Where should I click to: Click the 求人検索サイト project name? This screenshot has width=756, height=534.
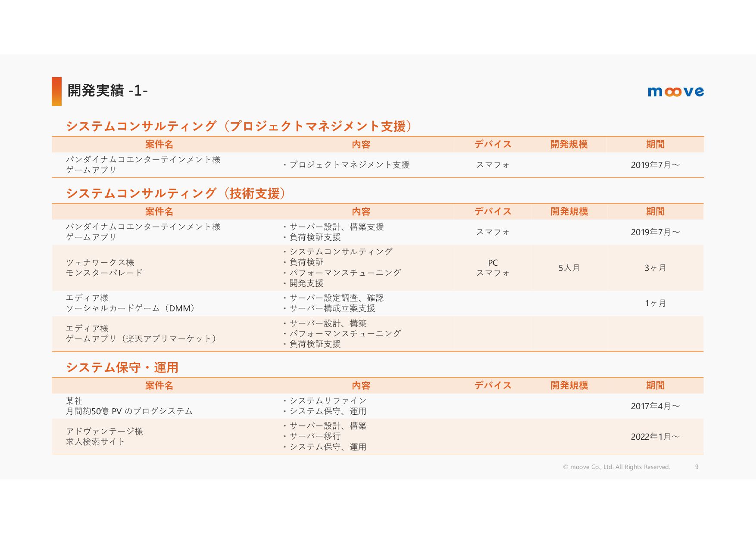coord(96,442)
